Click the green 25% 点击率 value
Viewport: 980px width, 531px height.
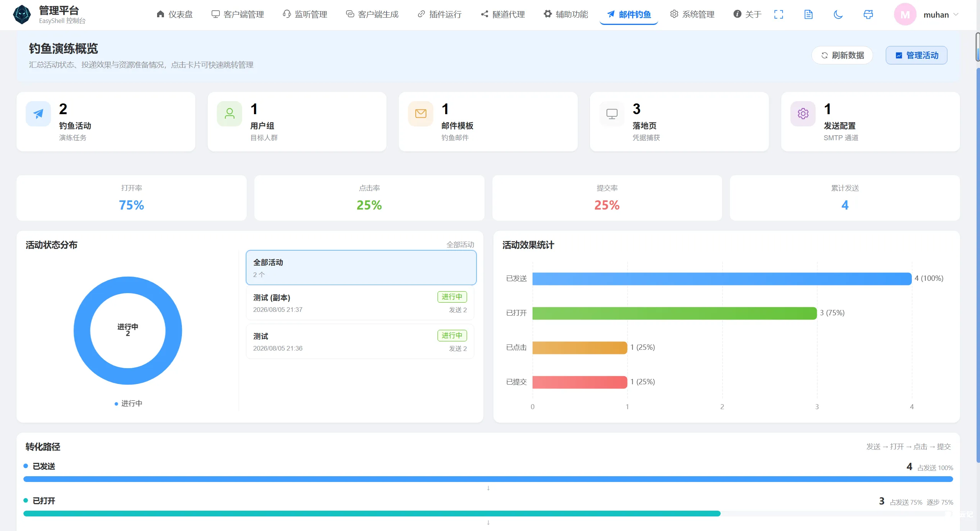[x=369, y=205]
